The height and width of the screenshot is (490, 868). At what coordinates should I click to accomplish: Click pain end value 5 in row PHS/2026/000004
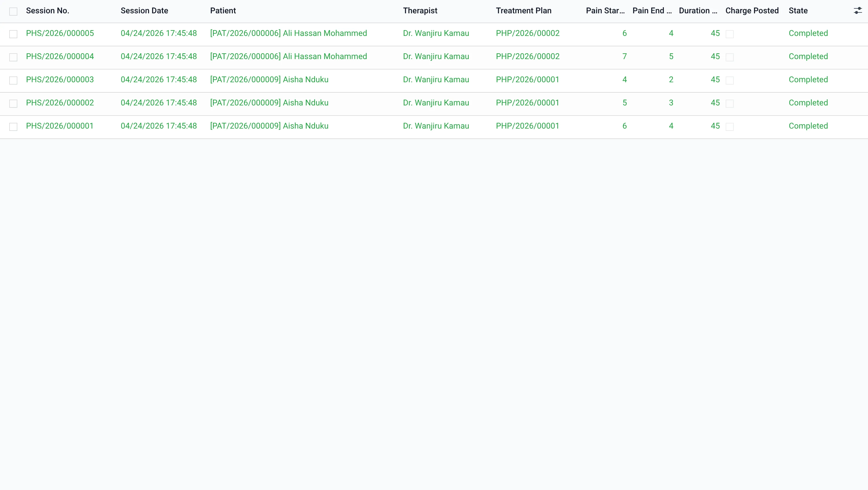[x=671, y=57]
